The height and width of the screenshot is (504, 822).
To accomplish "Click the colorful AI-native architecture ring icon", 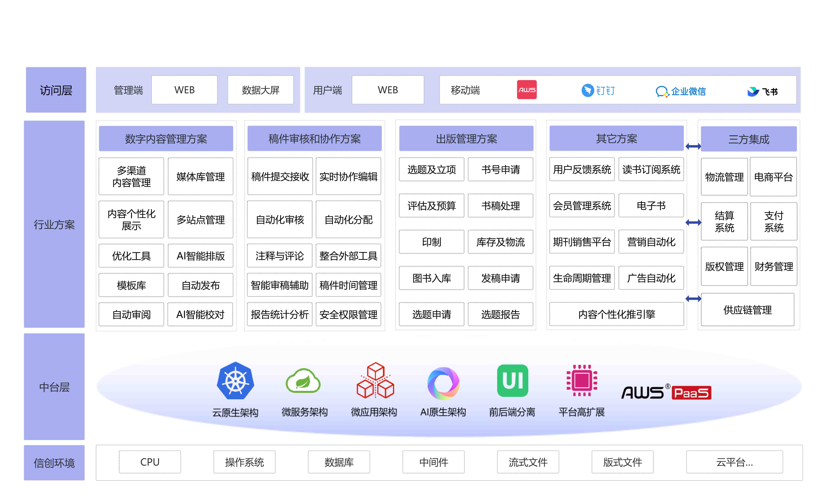I will point(443,383).
